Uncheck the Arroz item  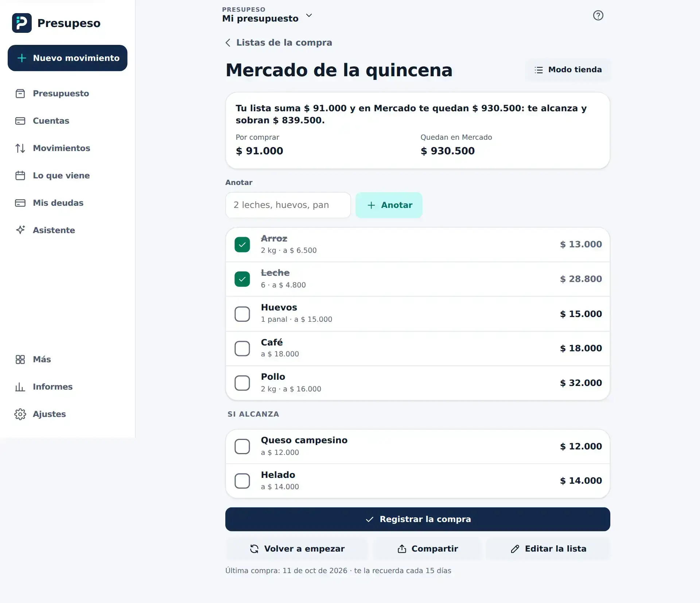coord(242,245)
